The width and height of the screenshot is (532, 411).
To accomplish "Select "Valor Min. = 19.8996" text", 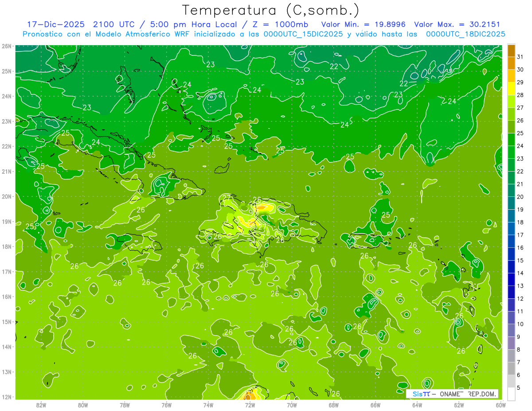I will tap(364, 24).
